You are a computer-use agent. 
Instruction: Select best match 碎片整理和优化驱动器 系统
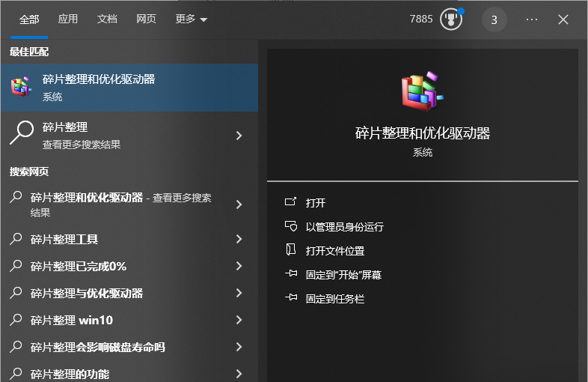click(129, 88)
